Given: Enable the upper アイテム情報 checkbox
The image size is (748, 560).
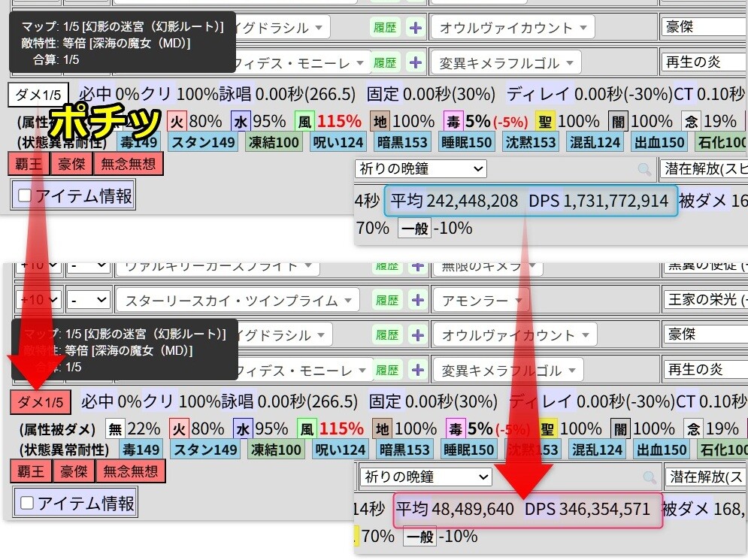Looking at the screenshot, I should (25, 196).
